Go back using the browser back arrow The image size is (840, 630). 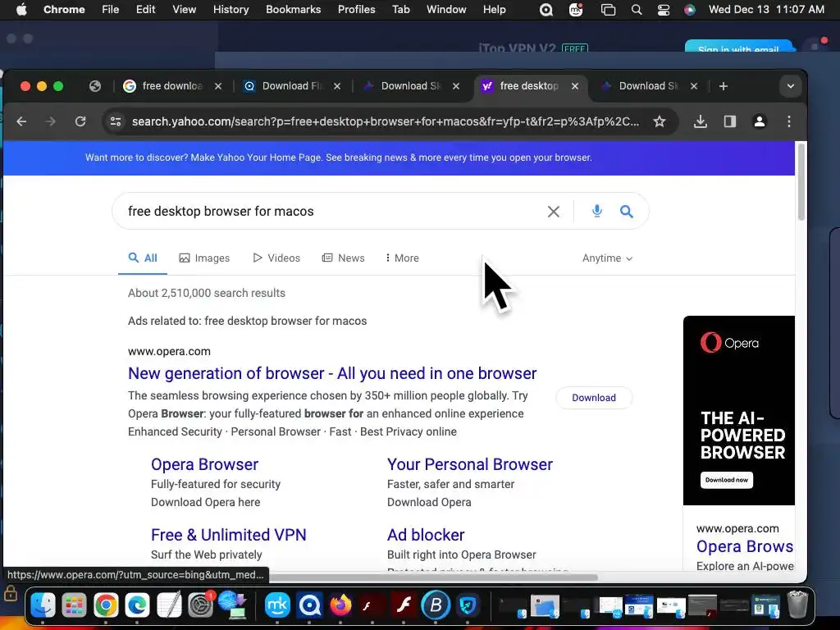21,121
